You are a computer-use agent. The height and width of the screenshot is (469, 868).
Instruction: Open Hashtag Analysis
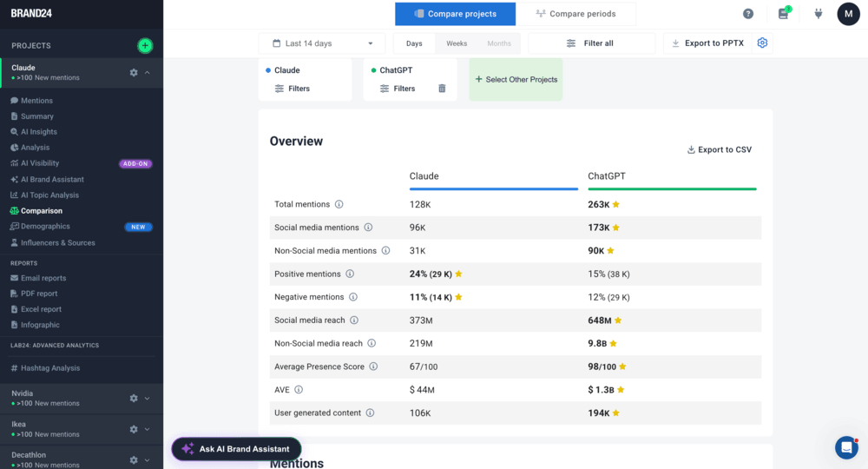point(49,368)
